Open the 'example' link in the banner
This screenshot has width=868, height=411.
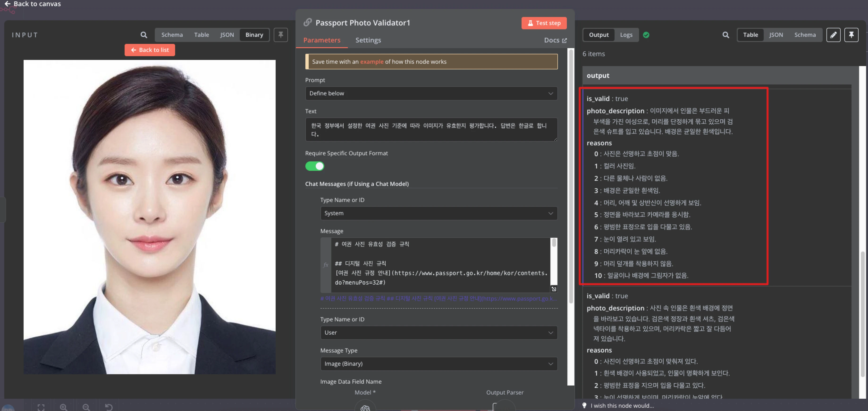point(372,62)
